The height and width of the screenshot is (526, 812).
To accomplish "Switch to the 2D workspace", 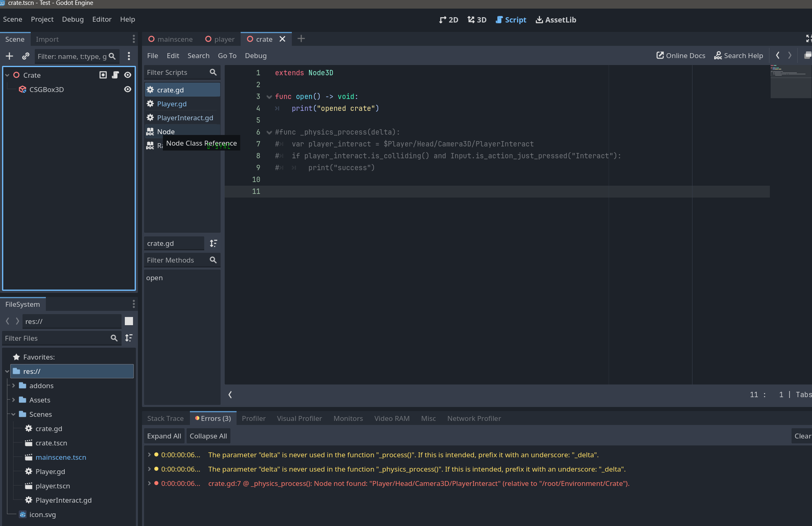I will point(448,19).
